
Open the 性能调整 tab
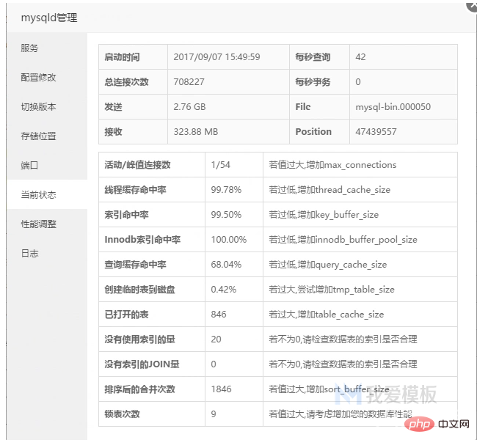click(38, 224)
